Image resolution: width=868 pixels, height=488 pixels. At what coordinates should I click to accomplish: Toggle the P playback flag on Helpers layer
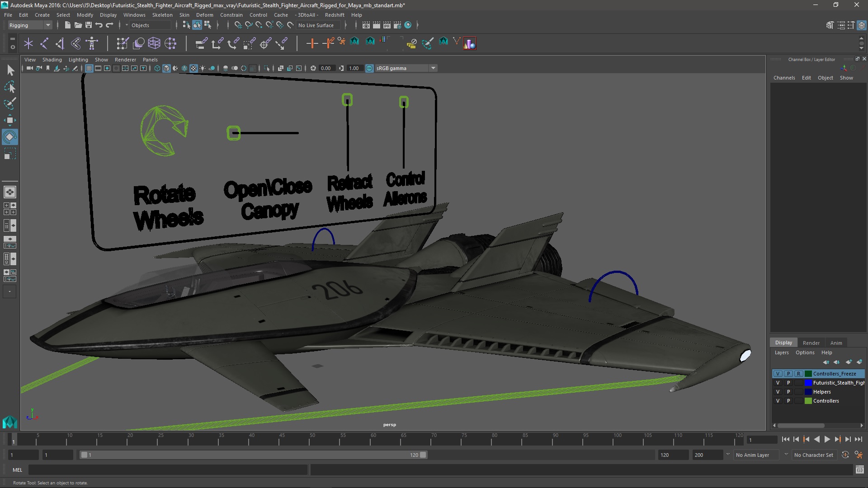[x=788, y=392]
